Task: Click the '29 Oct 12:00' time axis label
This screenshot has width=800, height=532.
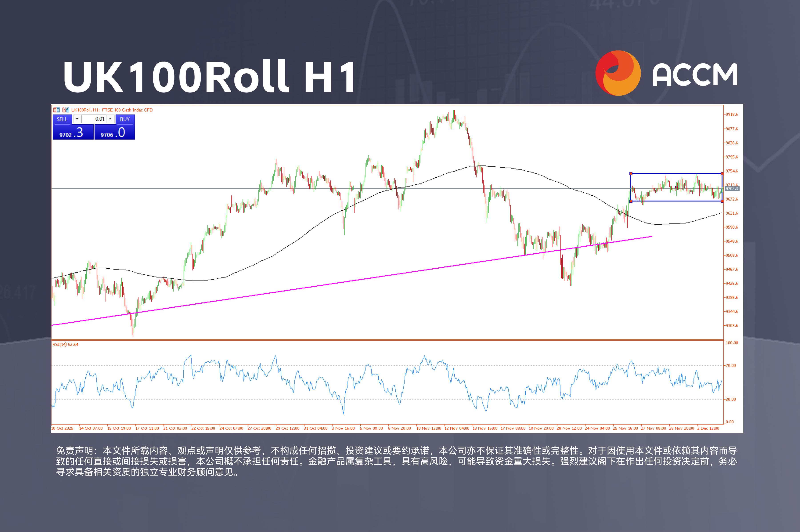Action: (287, 428)
